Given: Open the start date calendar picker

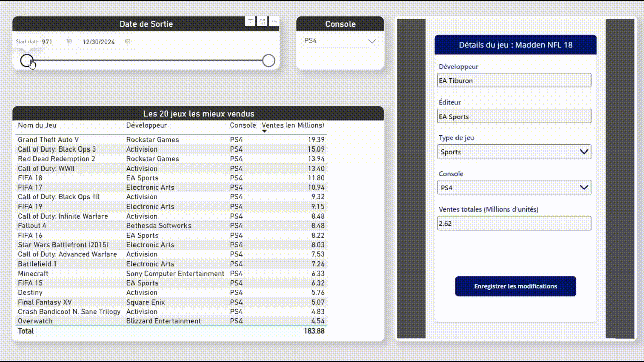Looking at the screenshot, I should pos(69,41).
